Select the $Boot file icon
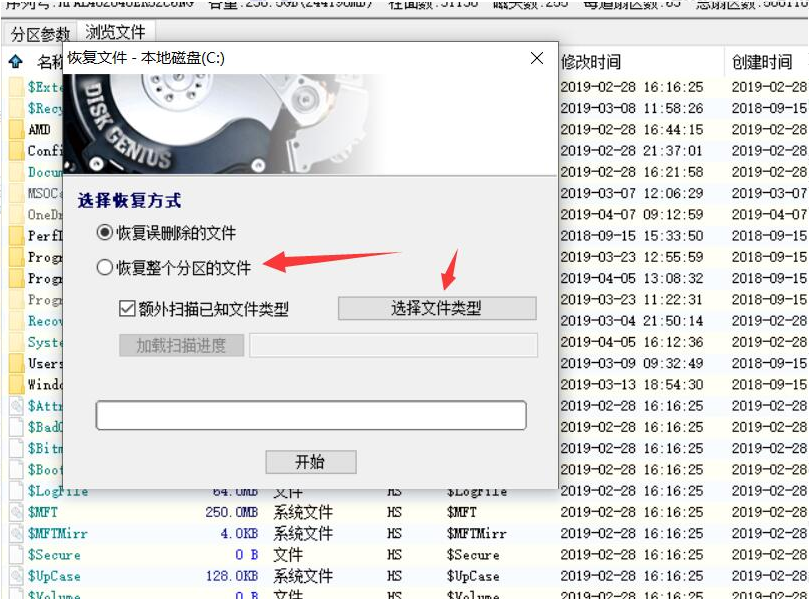809x599 pixels. (17, 469)
